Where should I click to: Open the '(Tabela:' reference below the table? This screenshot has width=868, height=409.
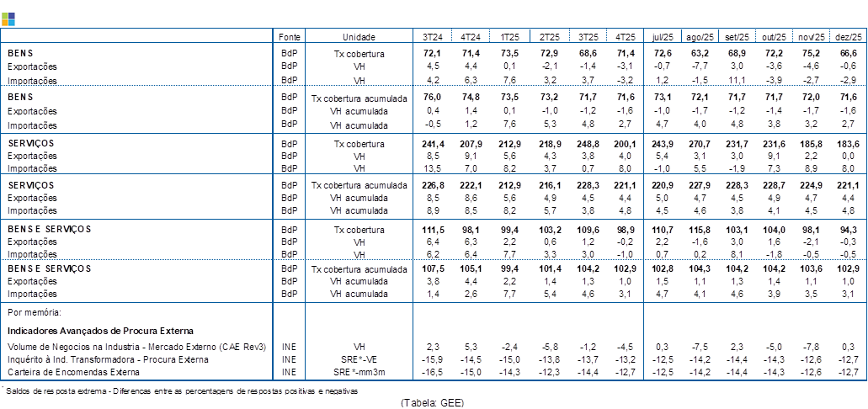click(429, 401)
